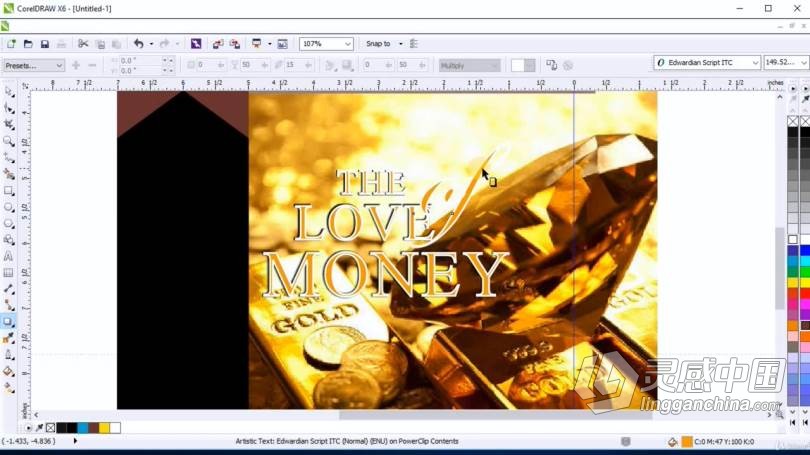Open the Application launcher icon
This screenshot has height=455, width=810.
257,44
